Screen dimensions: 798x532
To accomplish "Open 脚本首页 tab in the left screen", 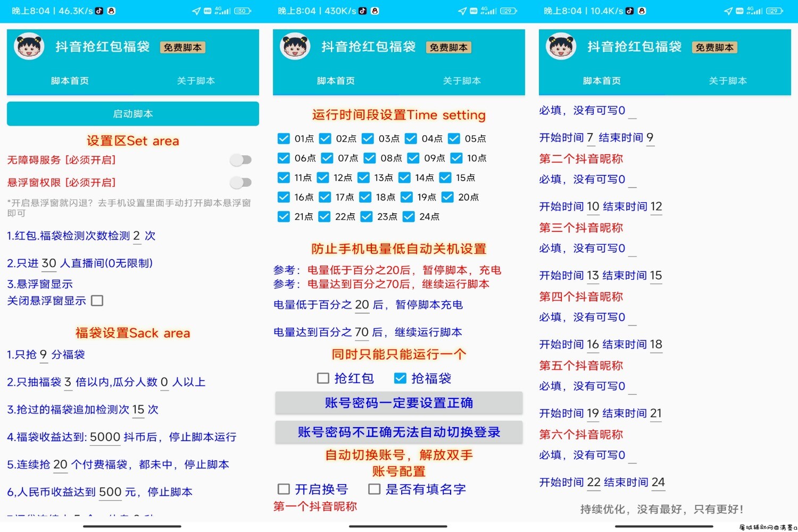I will click(70, 81).
